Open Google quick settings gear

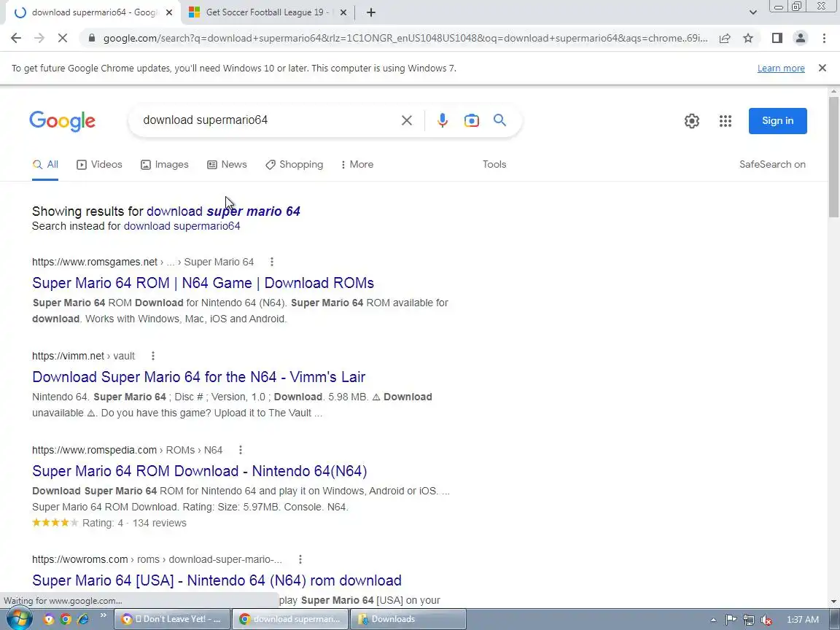(691, 121)
